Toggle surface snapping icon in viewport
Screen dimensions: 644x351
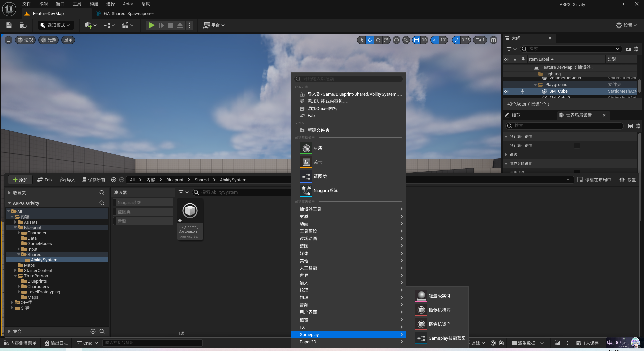[x=406, y=40]
